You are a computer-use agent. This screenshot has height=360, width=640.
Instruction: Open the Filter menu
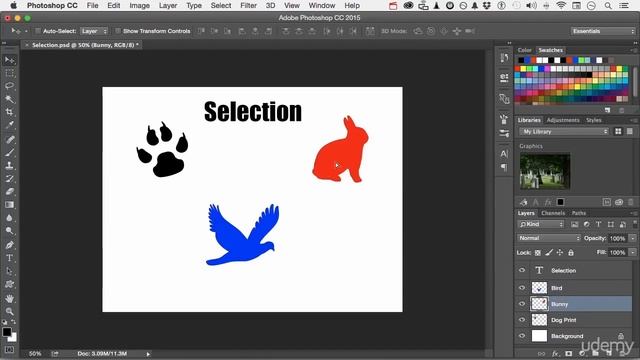click(x=248, y=6)
